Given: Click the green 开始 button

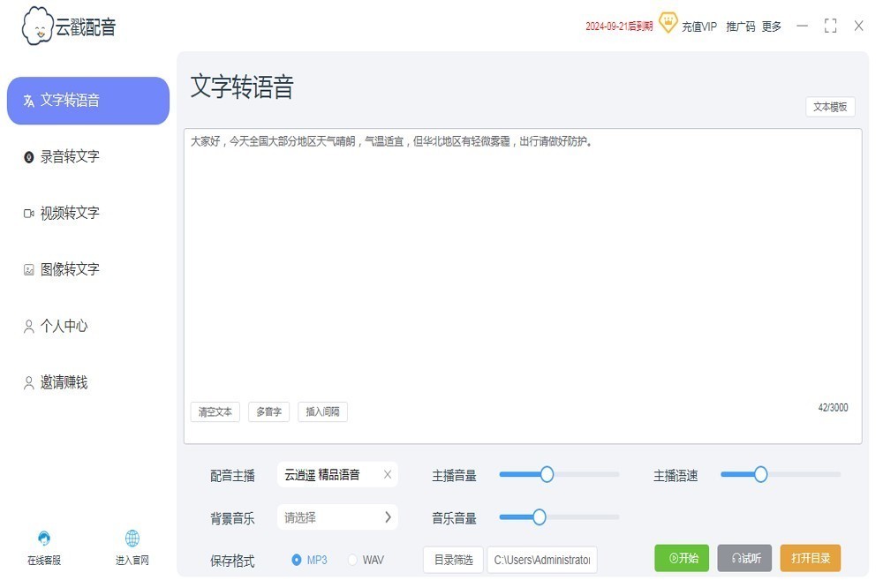Looking at the screenshot, I should click(682, 558).
